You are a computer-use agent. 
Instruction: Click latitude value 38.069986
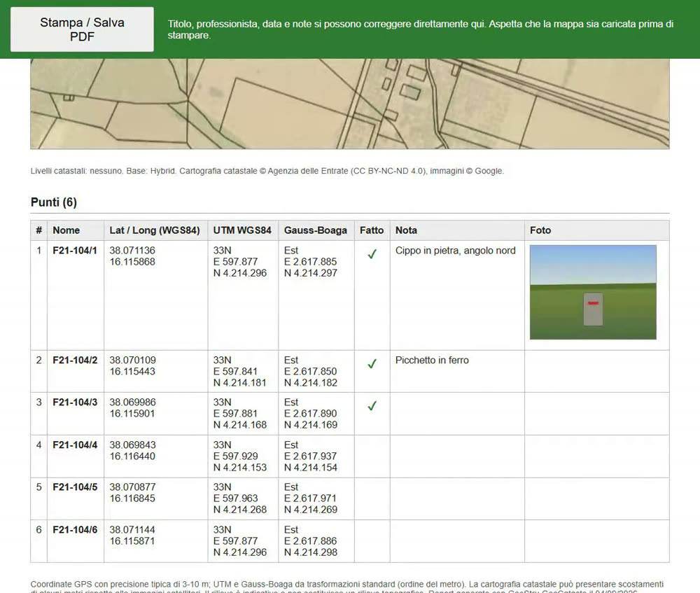tap(132, 403)
